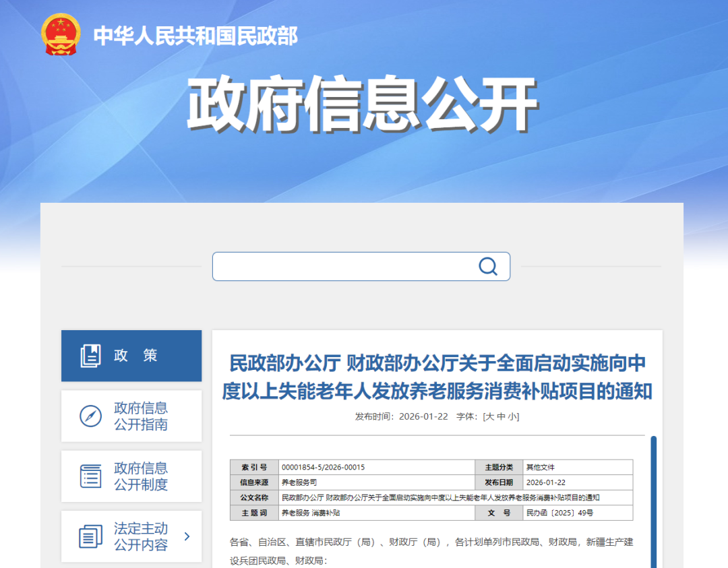Click the compass icon for 政府信息公开指南

point(90,416)
